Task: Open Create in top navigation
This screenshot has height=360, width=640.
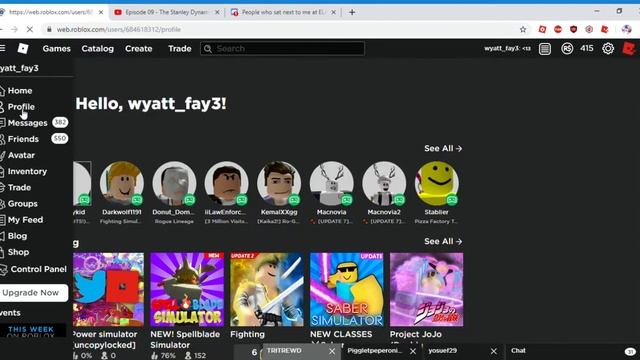Action: pos(139,49)
